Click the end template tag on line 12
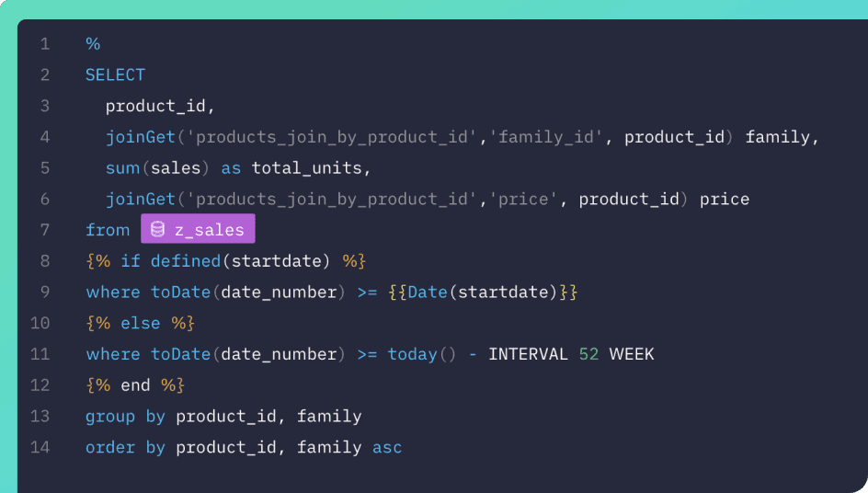Viewport: 868px width, 493px height. pos(135,385)
